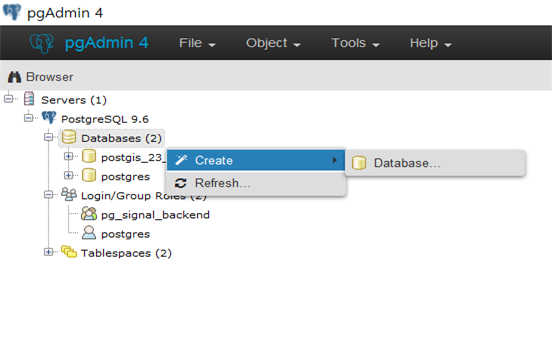The width and height of the screenshot is (552, 361).
Task: Select the postgres database label
Action: coord(125,176)
